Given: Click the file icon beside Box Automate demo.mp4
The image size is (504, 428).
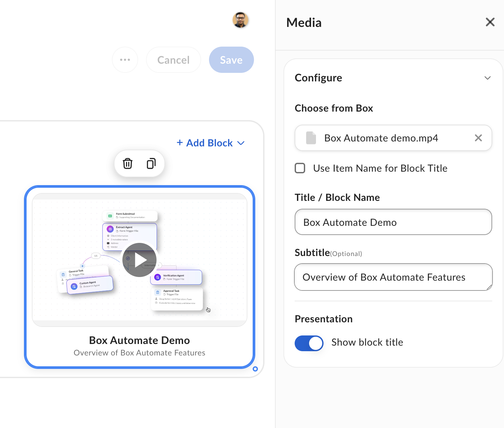Looking at the screenshot, I should click(311, 138).
